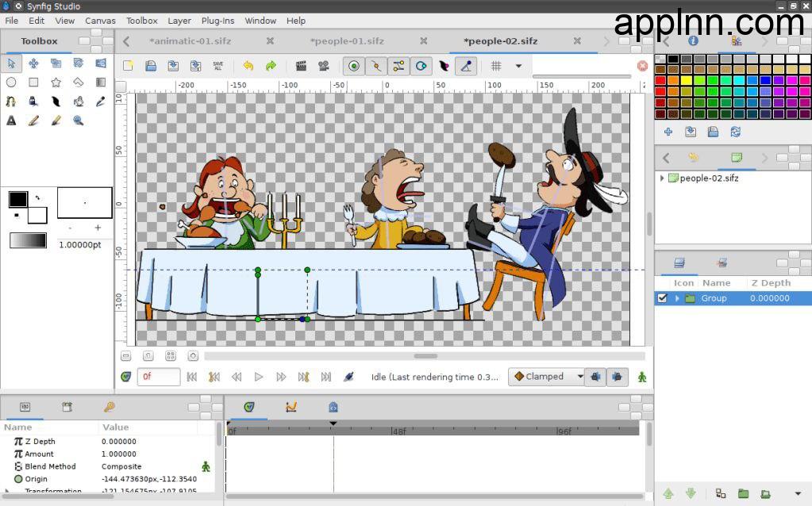Image resolution: width=812 pixels, height=506 pixels.
Task: Open the File menu
Action: click(x=11, y=21)
